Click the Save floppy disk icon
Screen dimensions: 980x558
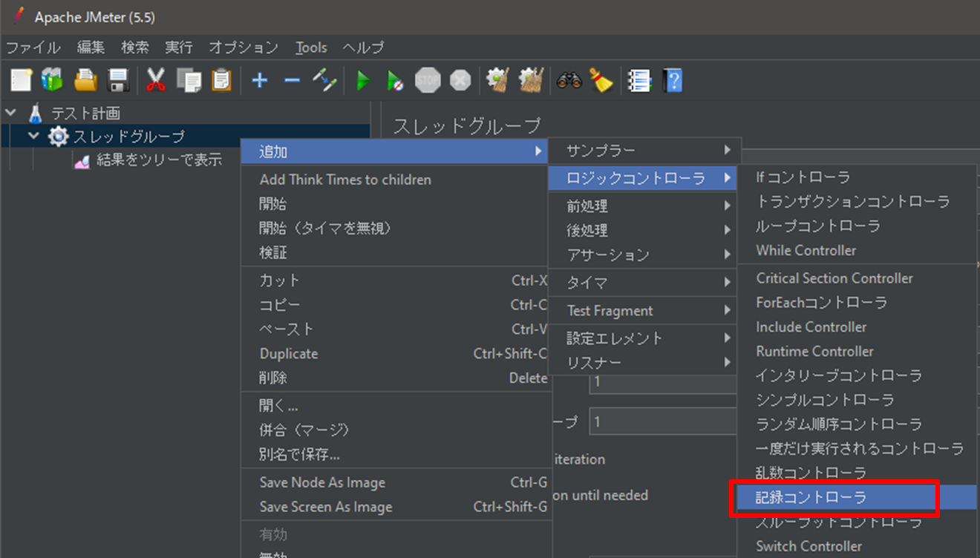pos(119,79)
